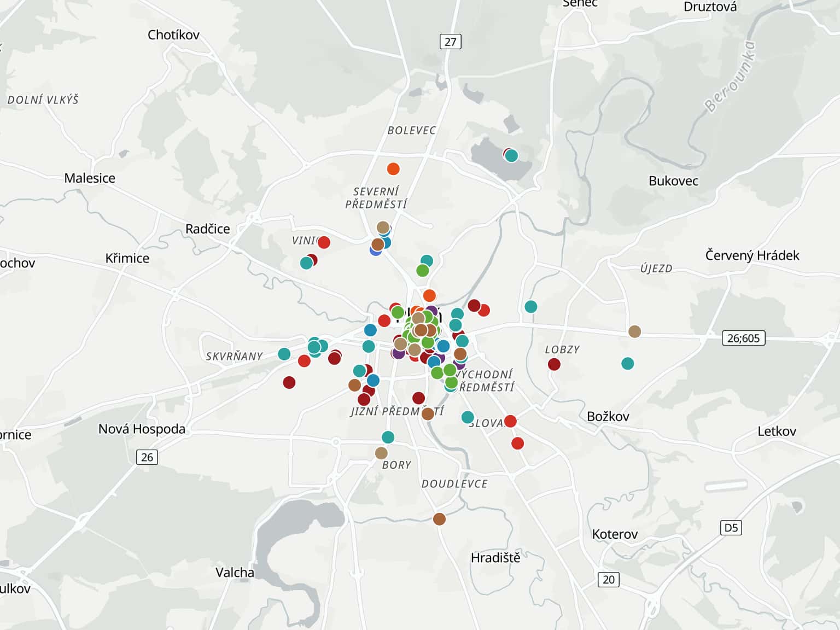The width and height of the screenshot is (840, 630).
Task: Click the southernmost red marker near Slovany
Action: [517, 444]
